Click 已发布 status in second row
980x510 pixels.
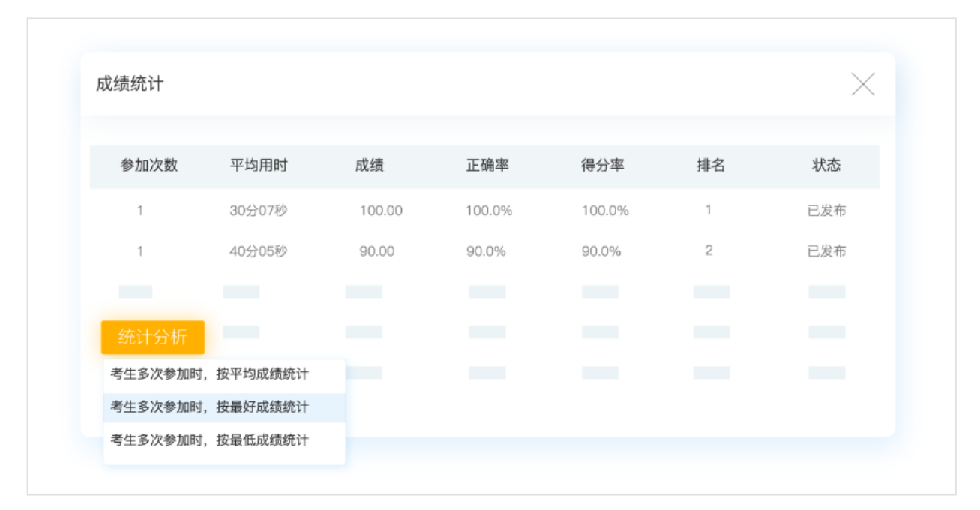[x=826, y=251]
